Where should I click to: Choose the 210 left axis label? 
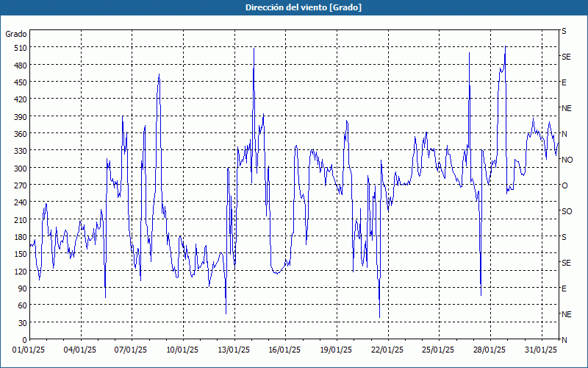coord(21,220)
